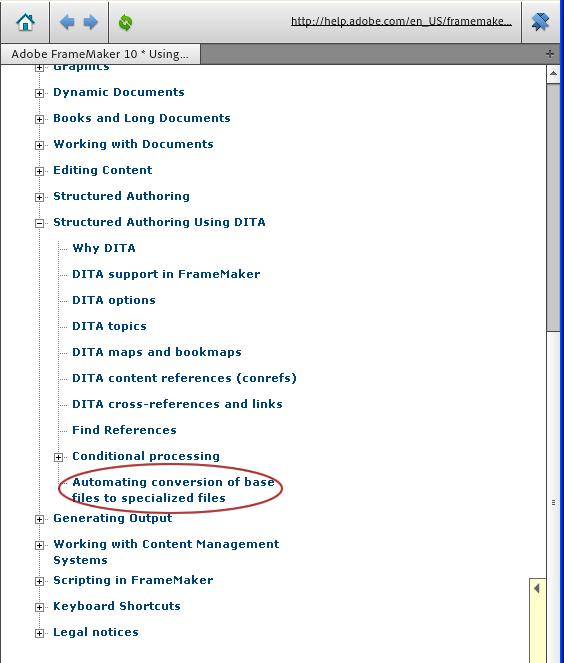Click the splitter grip below the scrollbar
564x663 pixels.
pos(553,502)
